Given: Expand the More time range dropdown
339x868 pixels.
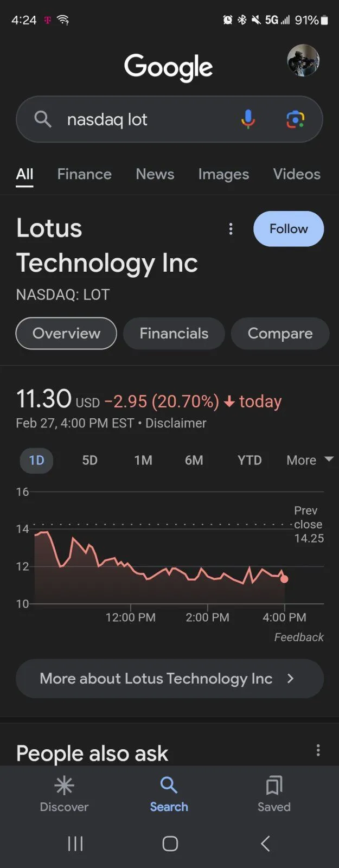Looking at the screenshot, I should click(x=309, y=461).
